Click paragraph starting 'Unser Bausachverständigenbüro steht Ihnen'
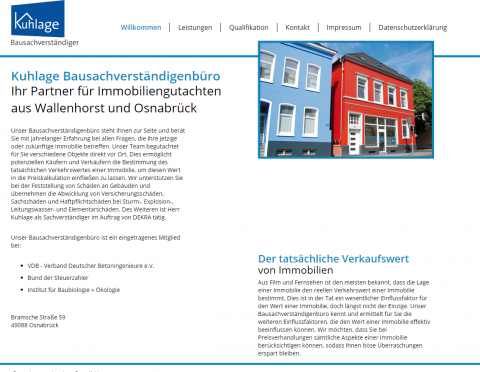 click(x=98, y=174)
